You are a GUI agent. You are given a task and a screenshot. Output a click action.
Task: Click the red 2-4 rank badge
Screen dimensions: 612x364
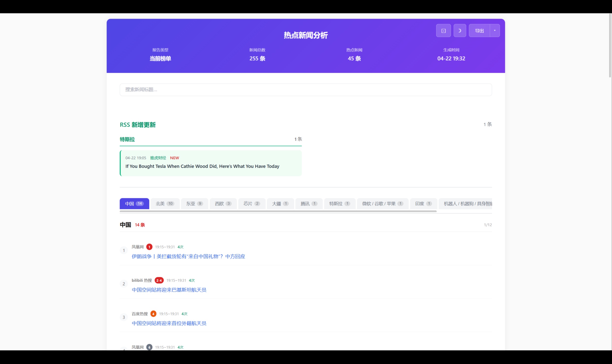[159, 280]
